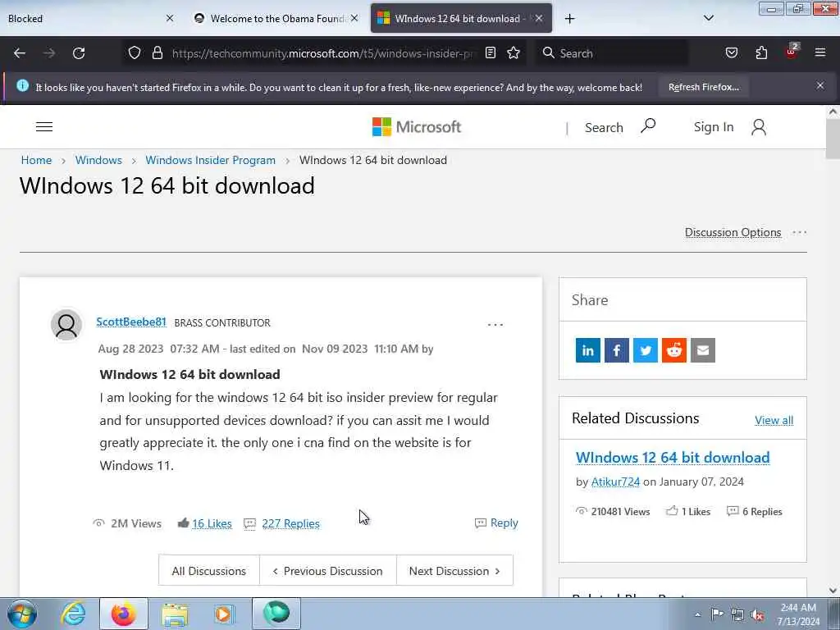Jump to 227 Replies
The height and width of the screenshot is (630, 840).
pyautogui.click(x=291, y=523)
